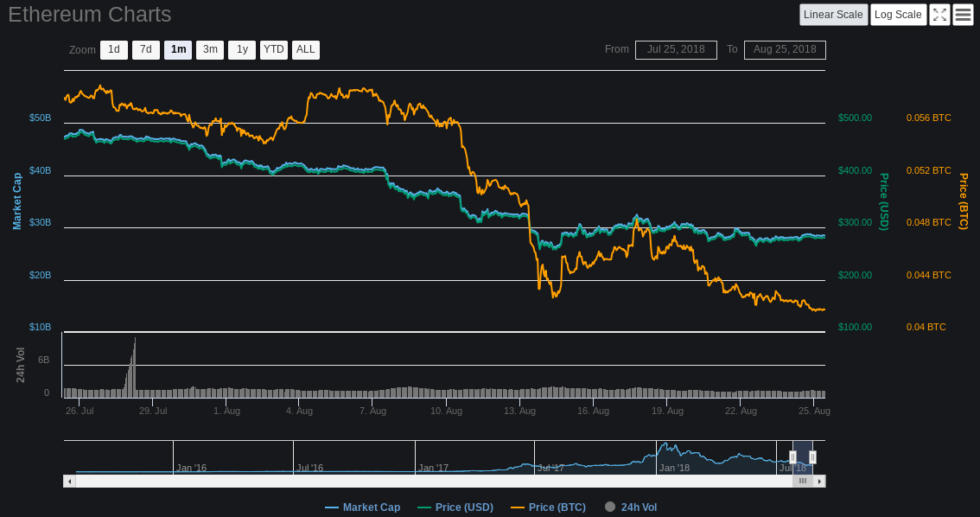Click the 0.056 BTC axis label

[x=929, y=118]
